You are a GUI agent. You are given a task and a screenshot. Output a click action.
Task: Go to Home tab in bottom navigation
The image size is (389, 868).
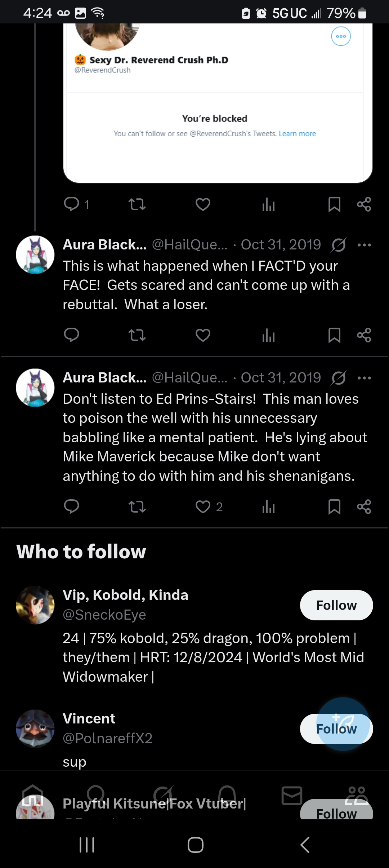coord(32,796)
